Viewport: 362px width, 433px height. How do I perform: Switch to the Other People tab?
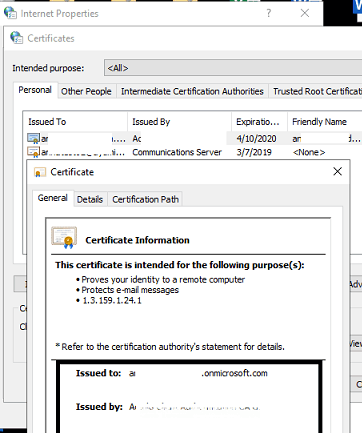[x=86, y=91]
